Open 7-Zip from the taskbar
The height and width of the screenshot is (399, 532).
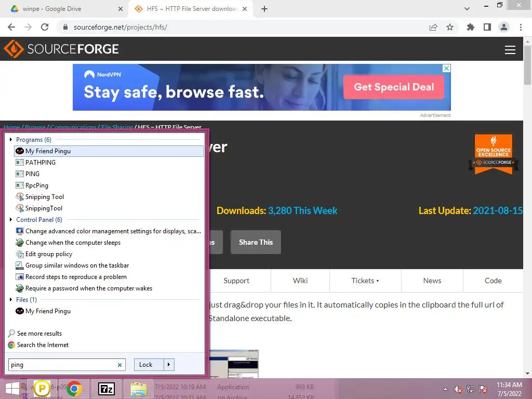tap(107, 389)
